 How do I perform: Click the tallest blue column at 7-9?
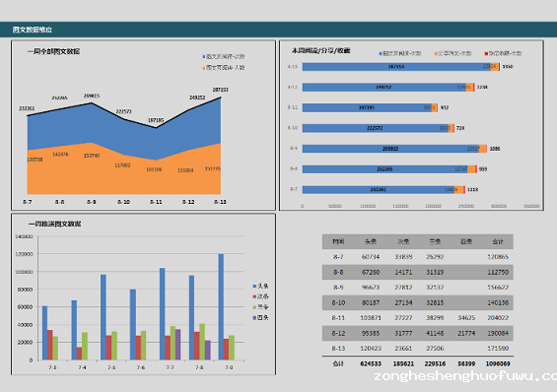click(x=221, y=307)
